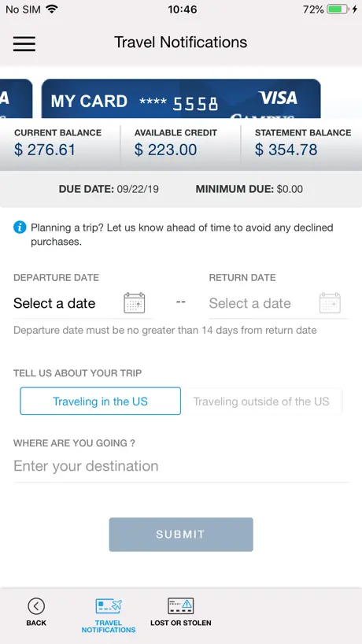Select Traveling in the US option

[x=100, y=401]
